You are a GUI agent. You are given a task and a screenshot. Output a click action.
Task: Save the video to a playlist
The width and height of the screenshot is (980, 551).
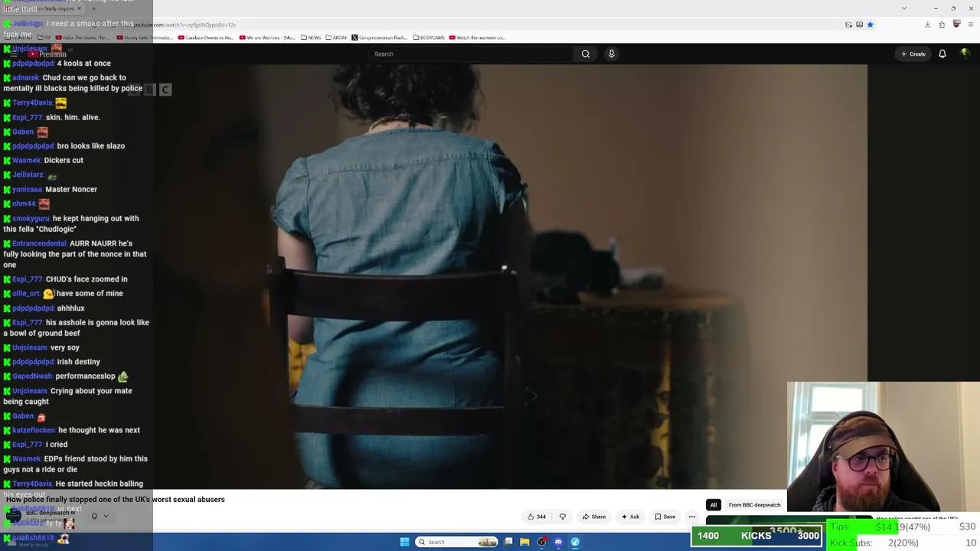click(665, 517)
